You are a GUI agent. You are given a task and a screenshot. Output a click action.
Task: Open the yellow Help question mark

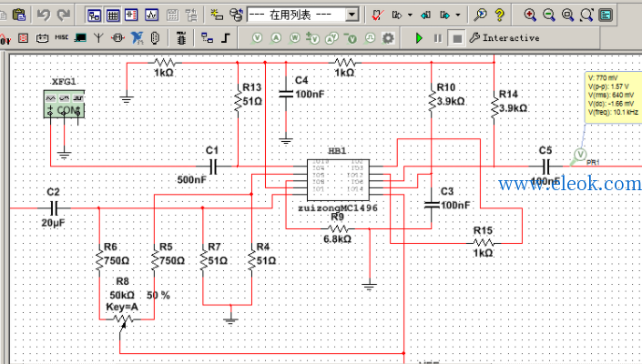point(499,15)
